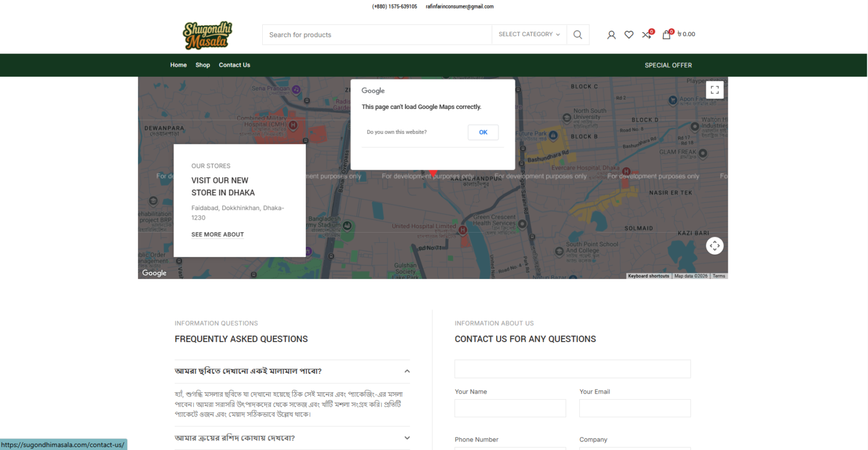
Task: Go to the Home menu item
Action: tap(178, 65)
